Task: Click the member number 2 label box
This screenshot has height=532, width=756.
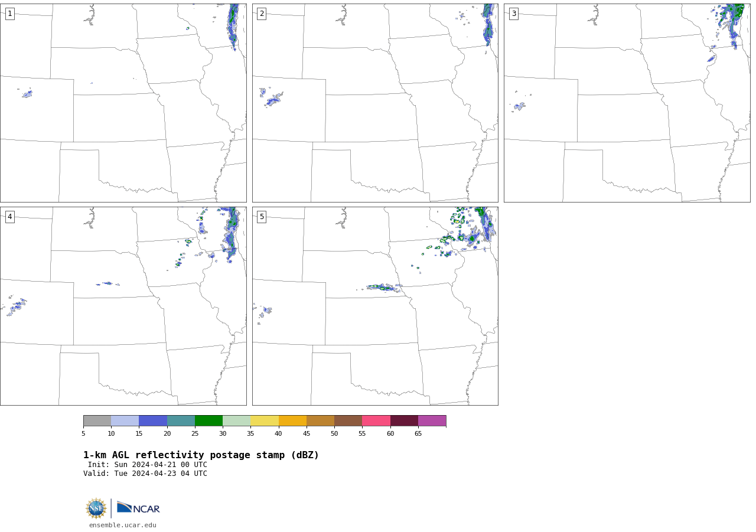Action: click(x=262, y=14)
